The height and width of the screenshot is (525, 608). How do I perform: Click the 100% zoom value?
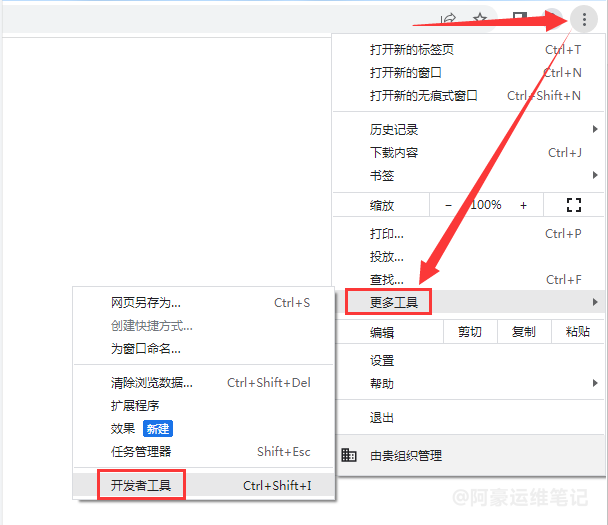coord(486,204)
